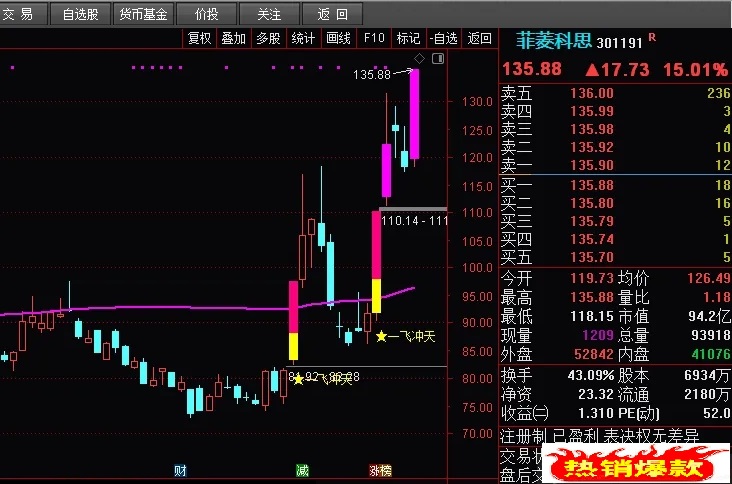The image size is (732, 484).
Task: Open the 自选股 tab
Action: (x=80, y=14)
